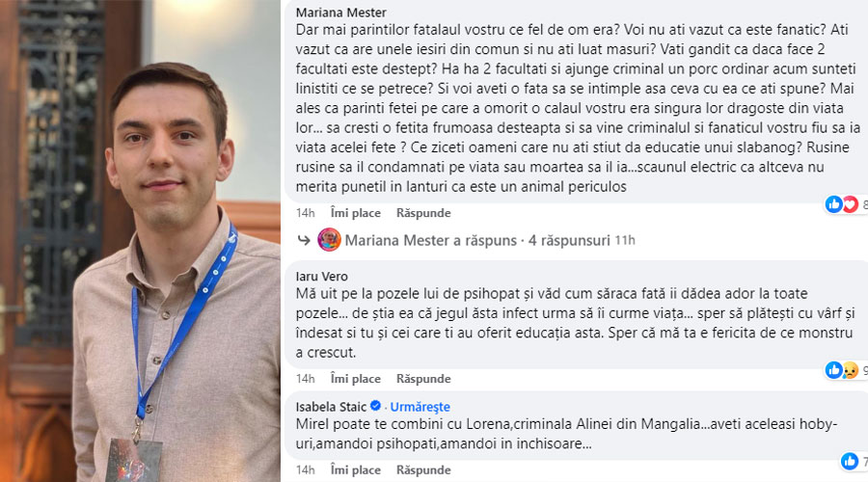The image size is (868, 482).
Task: Reply to Mariana Mester's comment via Răspunde
Action: (423, 213)
